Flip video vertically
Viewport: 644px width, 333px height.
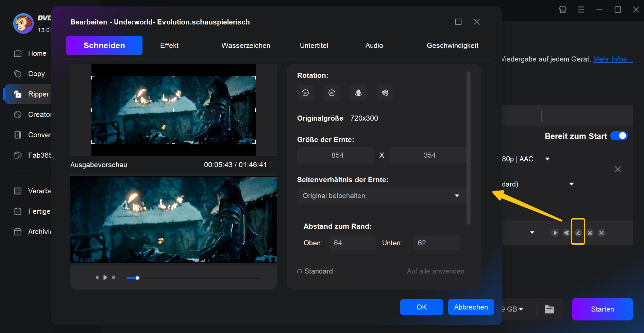pos(385,93)
